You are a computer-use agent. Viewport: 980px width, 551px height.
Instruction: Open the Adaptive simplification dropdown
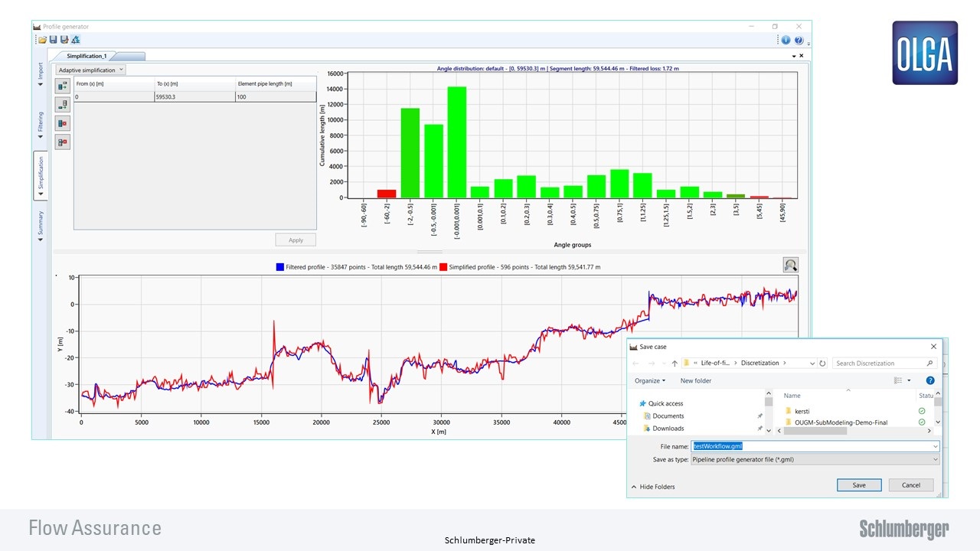pos(91,70)
